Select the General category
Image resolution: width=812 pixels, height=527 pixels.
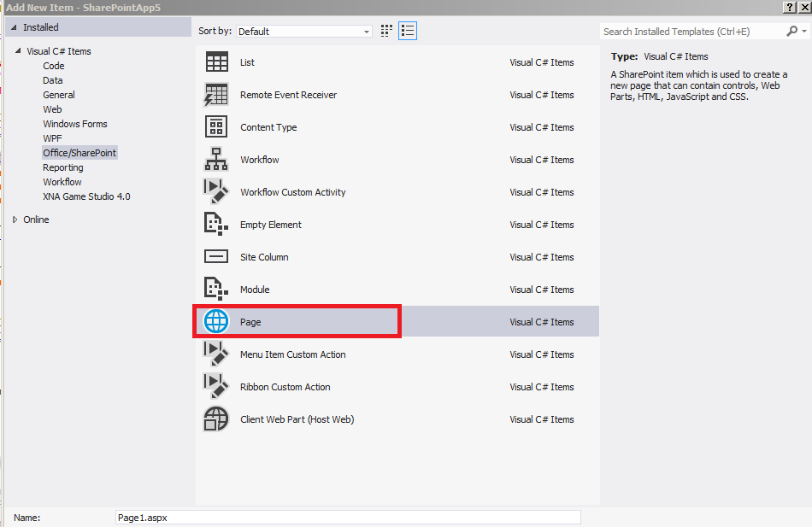click(x=59, y=95)
